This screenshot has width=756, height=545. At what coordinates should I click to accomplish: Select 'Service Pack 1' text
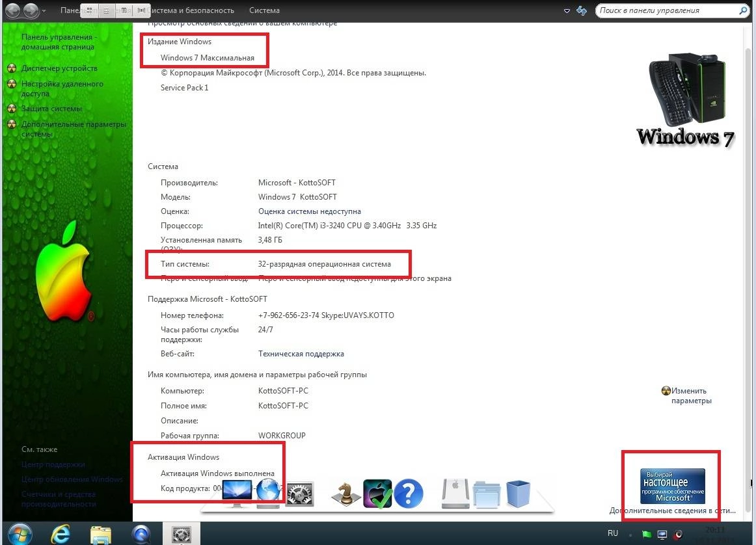click(185, 88)
